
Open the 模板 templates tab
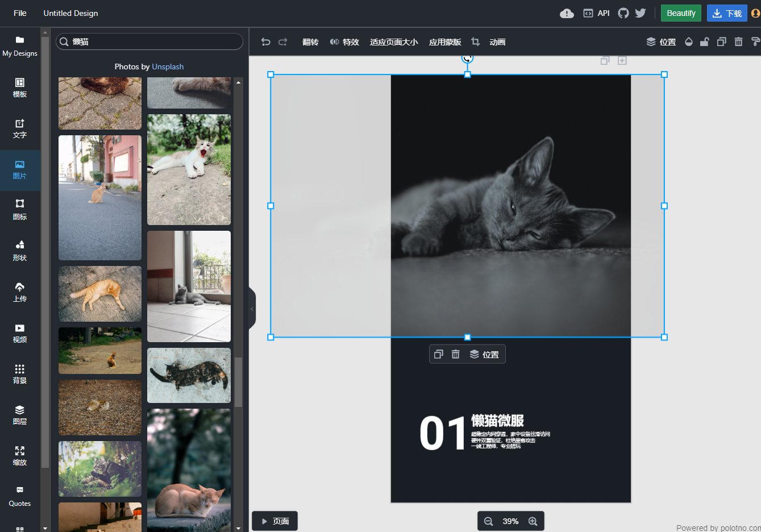[x=20, y=88]
